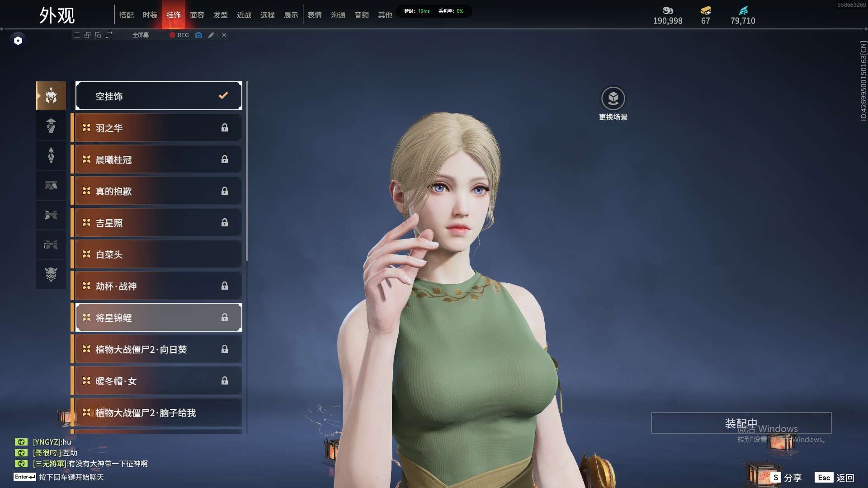Open the recorder hamburger menu
This screenshot has height=488, width=868.
(x=77, y=35)
